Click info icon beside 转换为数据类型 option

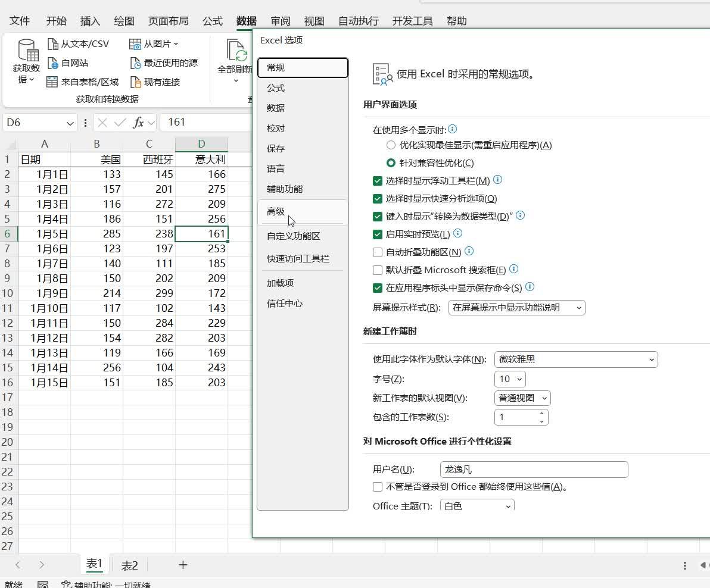(x=520, y=215)
